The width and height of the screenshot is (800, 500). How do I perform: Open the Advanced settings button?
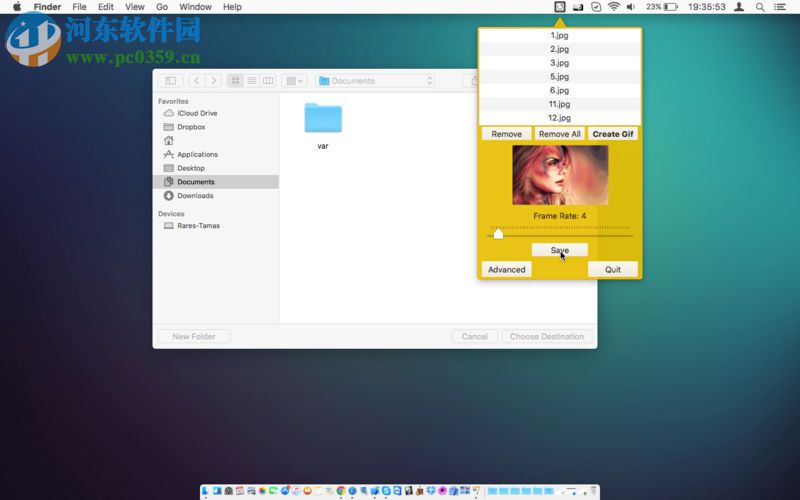507,269
